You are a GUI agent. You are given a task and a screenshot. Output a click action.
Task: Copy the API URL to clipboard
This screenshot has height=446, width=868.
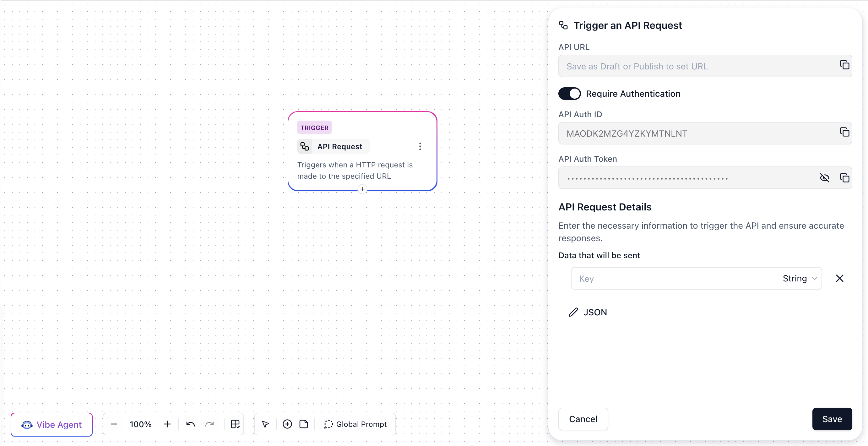click(844, 65)
